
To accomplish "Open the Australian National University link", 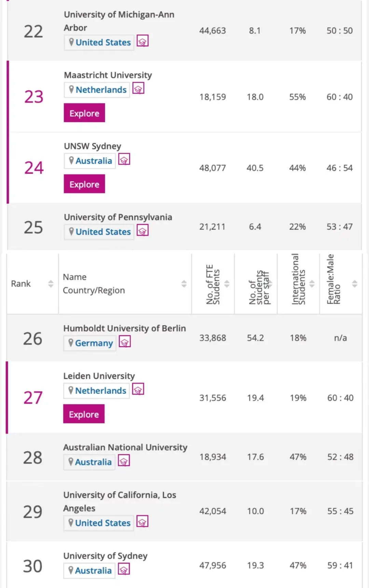I will (125, 447).
